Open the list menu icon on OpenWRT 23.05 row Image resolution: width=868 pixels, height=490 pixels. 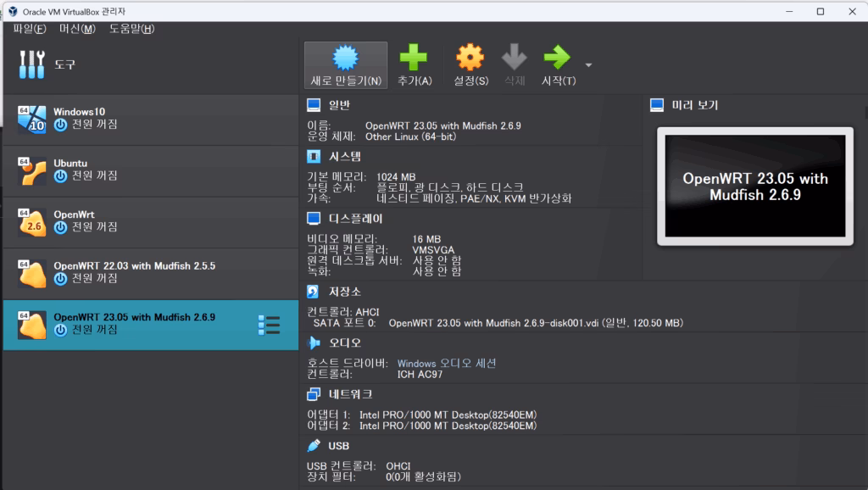tap(269, 325)
